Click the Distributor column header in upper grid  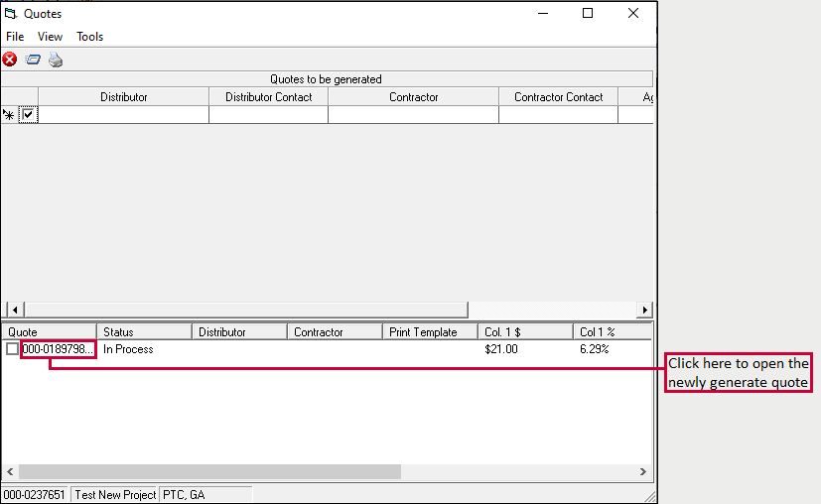[x=123, y=97]
